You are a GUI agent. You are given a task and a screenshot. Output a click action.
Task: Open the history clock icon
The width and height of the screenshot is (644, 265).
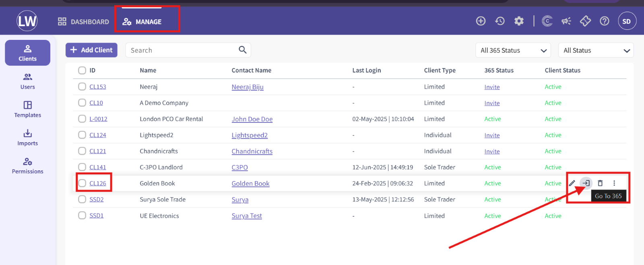pyautogui.click(x=500, y=21)
